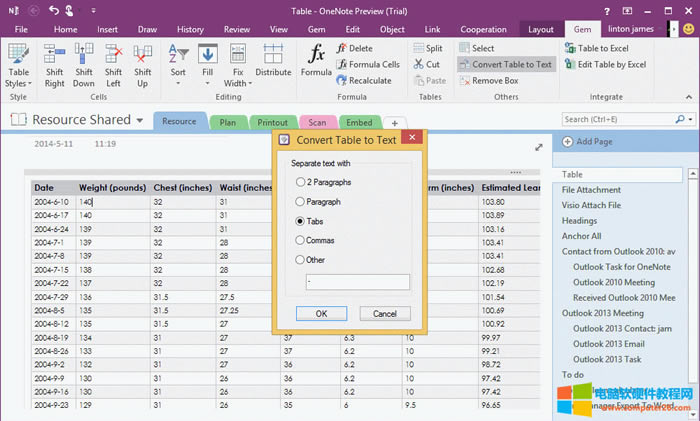Viewport: 700px width, 421px height.
Task: Choose the Commas separator option
Action: (x=301, y=240)
